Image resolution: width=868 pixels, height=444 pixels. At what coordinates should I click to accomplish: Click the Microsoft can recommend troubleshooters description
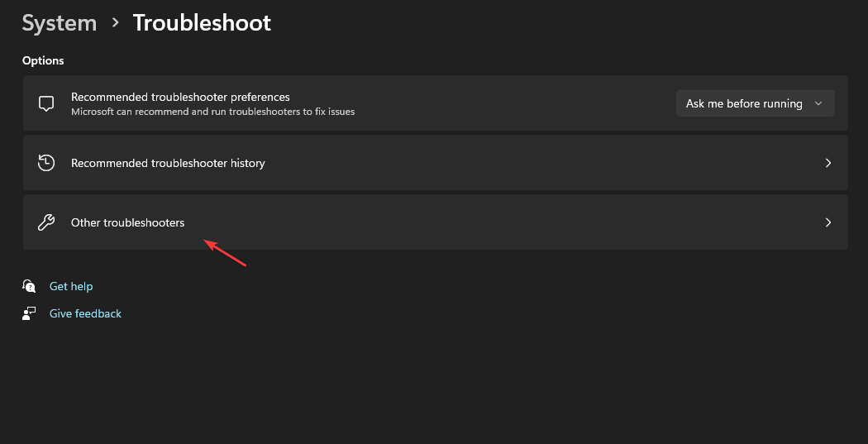tap(212, 112)
